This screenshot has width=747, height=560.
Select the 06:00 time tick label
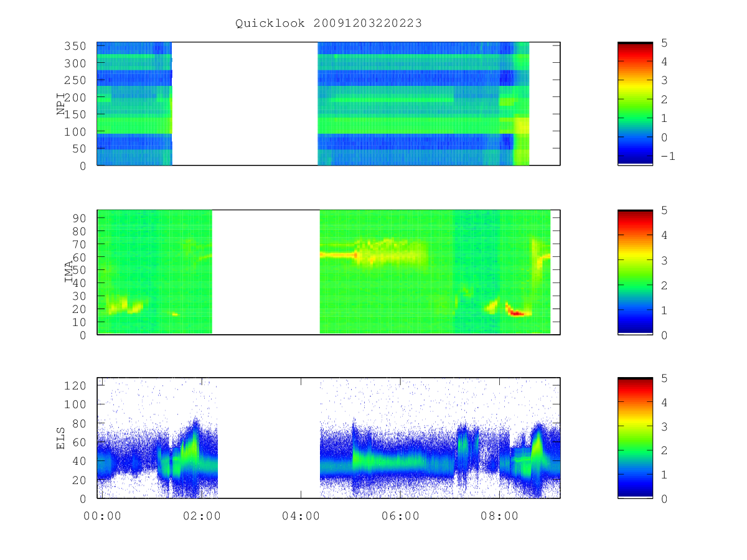tap(400, 516)
